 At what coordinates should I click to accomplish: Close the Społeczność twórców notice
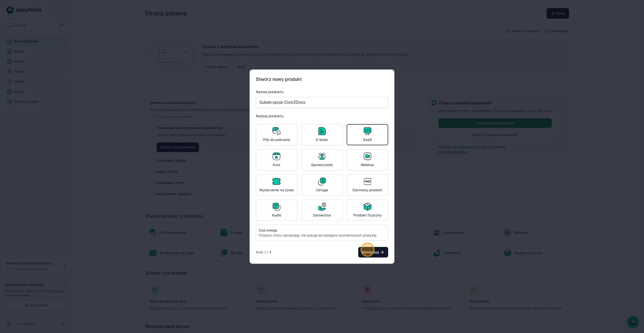coord(65,284)
